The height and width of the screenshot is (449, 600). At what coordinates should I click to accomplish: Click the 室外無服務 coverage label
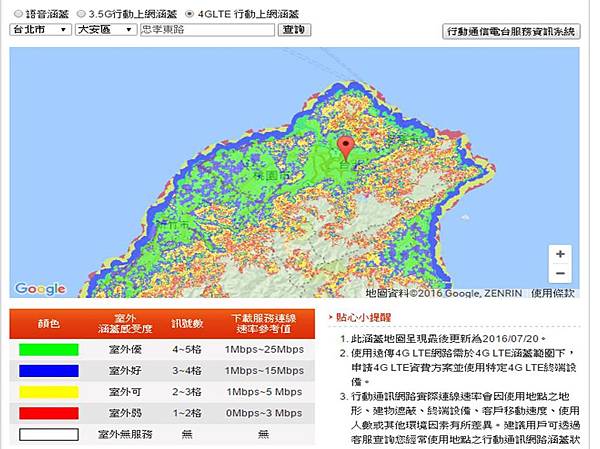pos(125,434)
